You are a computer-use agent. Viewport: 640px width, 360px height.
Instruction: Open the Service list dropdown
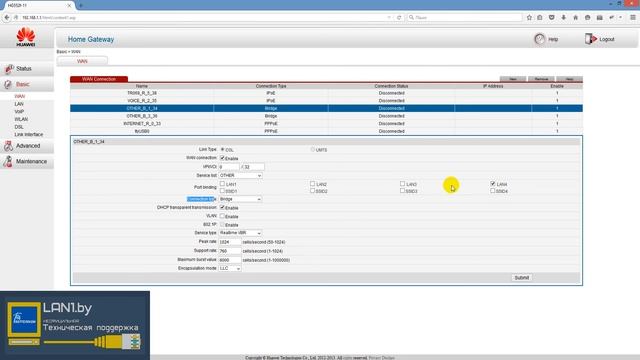pos(240,176)
